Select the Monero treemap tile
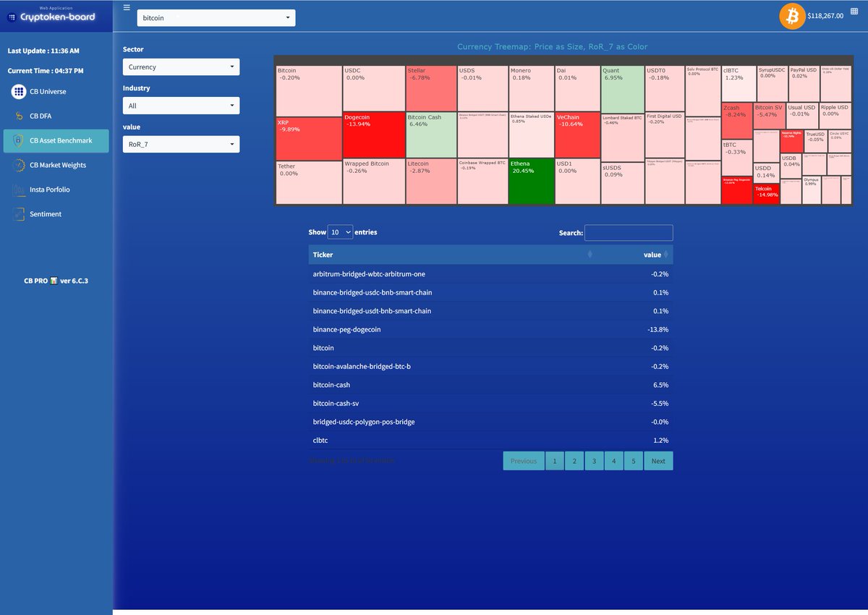The image size is (868, 615). pos(532,88)
